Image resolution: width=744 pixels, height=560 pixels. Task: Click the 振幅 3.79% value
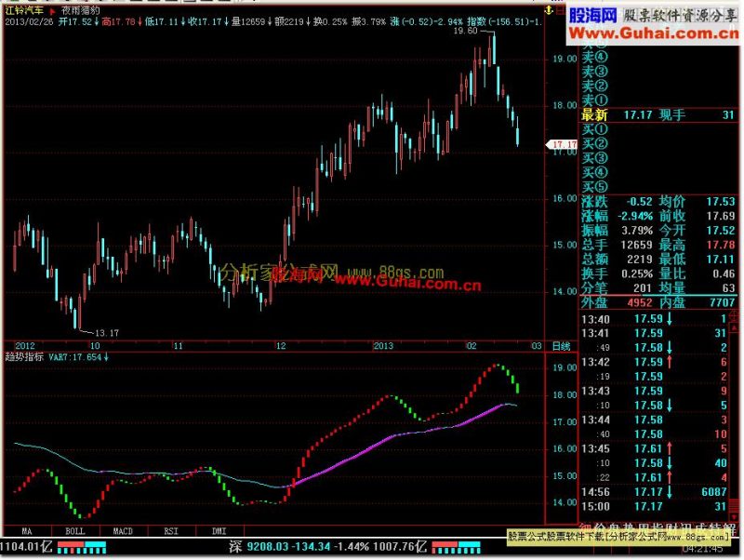[x=637, y=231]
